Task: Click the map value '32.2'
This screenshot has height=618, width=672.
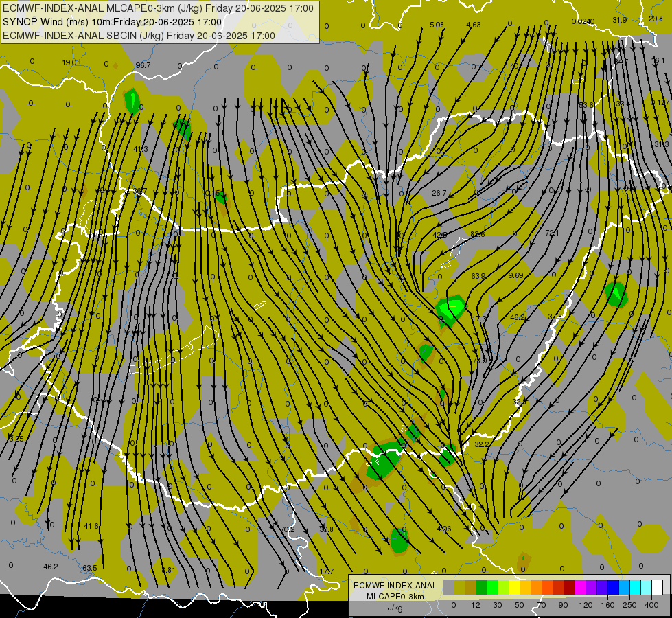Action: [x=482, y=444]
